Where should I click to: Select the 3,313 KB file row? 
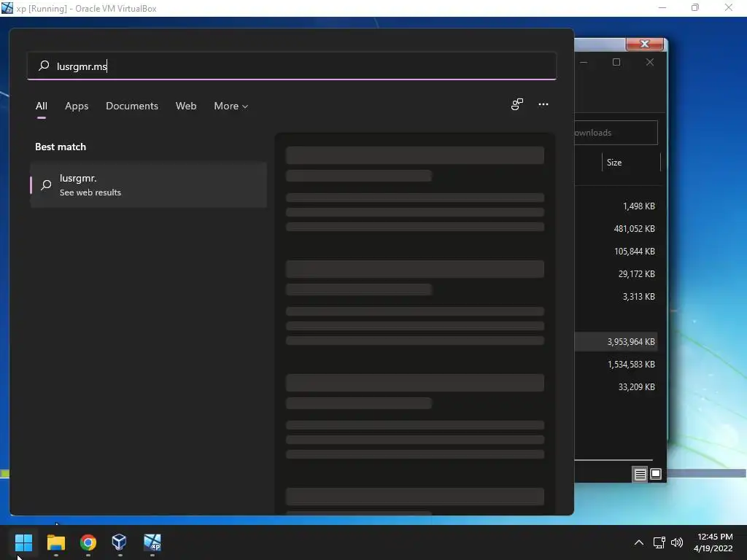coord(616,297)
